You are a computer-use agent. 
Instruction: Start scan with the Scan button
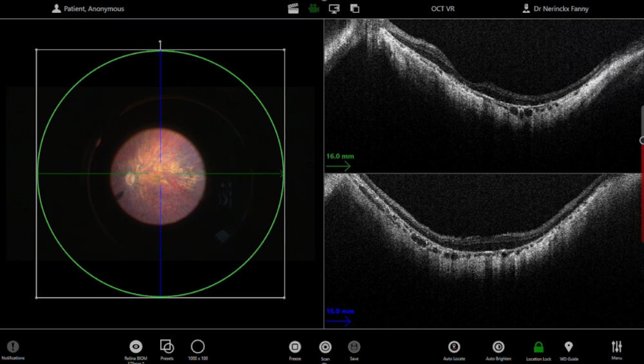tap(325, 347)
